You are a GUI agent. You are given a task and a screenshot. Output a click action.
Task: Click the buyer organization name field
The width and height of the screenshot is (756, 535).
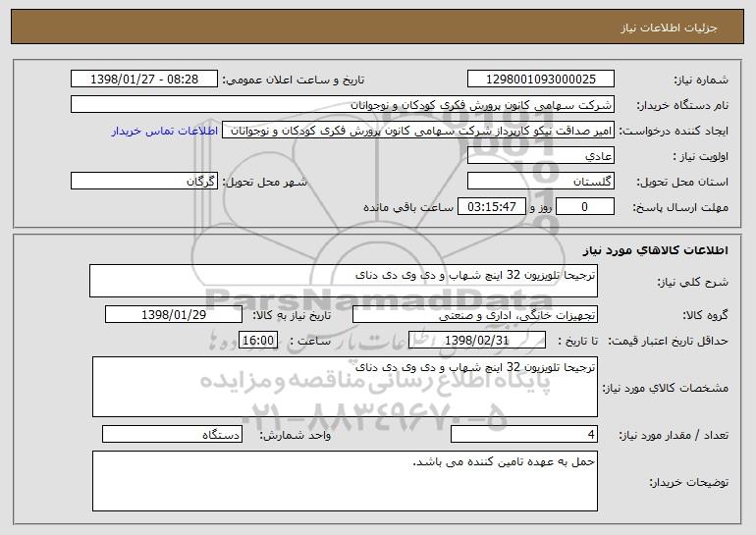tap(343, 104)
